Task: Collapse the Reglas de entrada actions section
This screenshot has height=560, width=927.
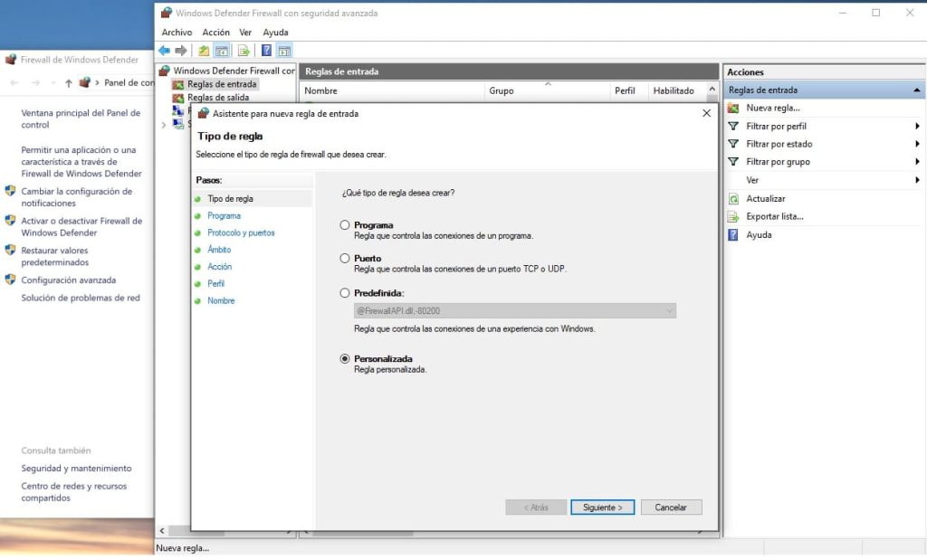Action: click(x=917, y=90)
